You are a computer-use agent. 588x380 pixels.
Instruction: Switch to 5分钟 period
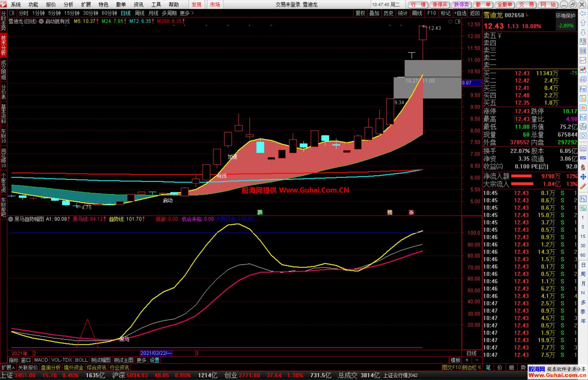click(54, 13)
